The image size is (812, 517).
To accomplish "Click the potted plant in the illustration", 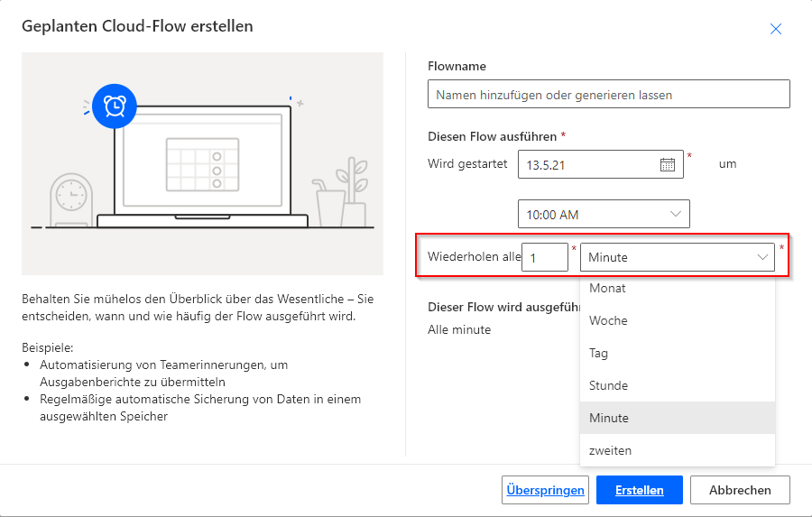I will point(353,191).
